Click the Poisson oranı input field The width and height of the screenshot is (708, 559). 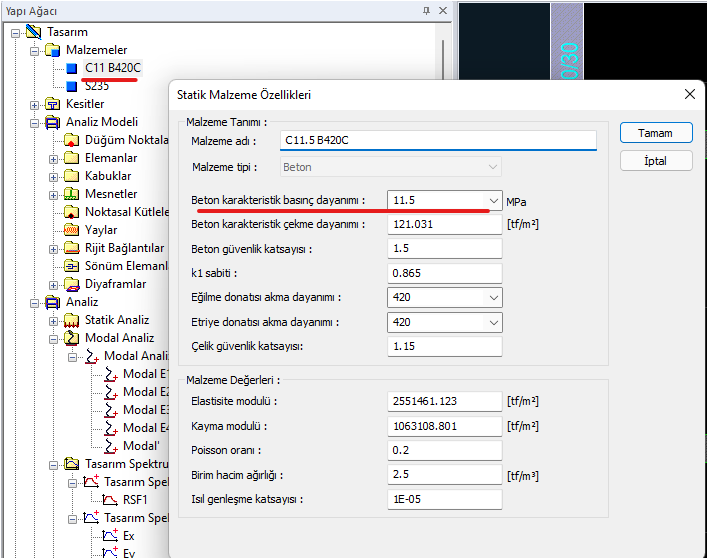pos(444,450)
